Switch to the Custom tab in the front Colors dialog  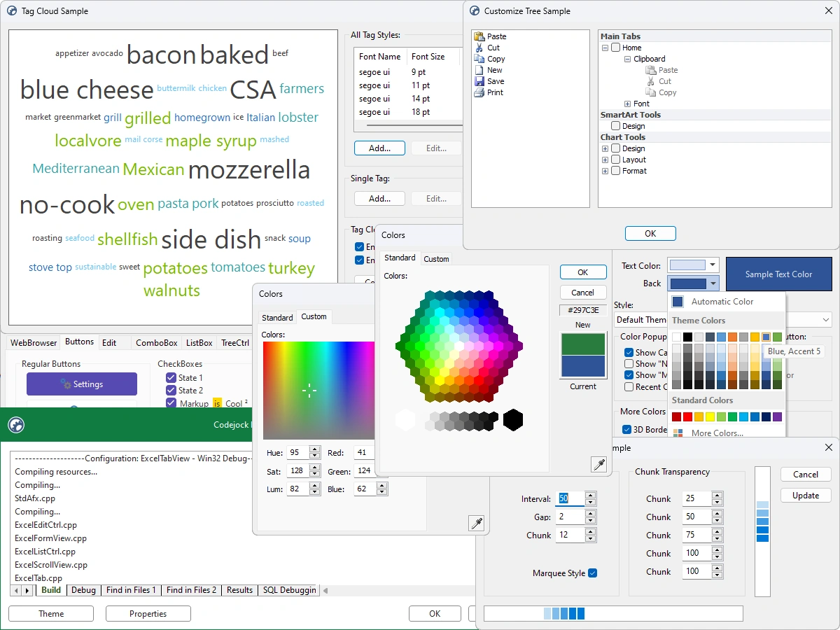point(436,259)
